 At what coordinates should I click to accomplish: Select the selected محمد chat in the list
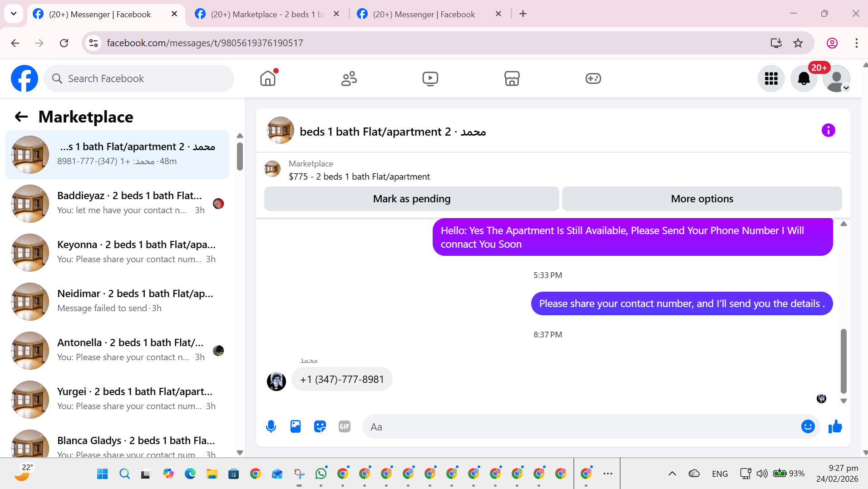pos(117,155)
